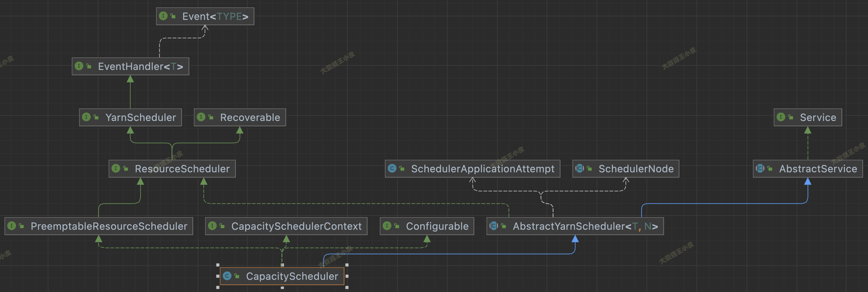The height and width of the screenshot is (292, 868).
Task: Click the lock icon on EventHandler<T> node
Action: click(88, 66)
